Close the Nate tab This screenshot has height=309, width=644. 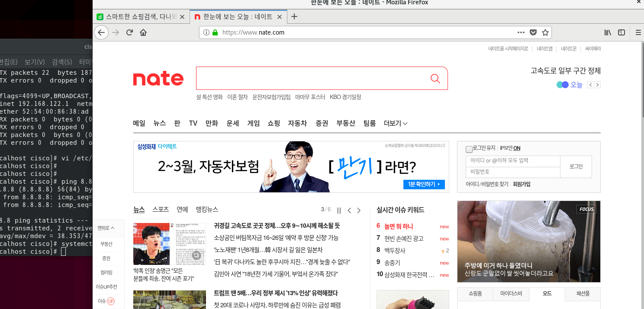280,17
